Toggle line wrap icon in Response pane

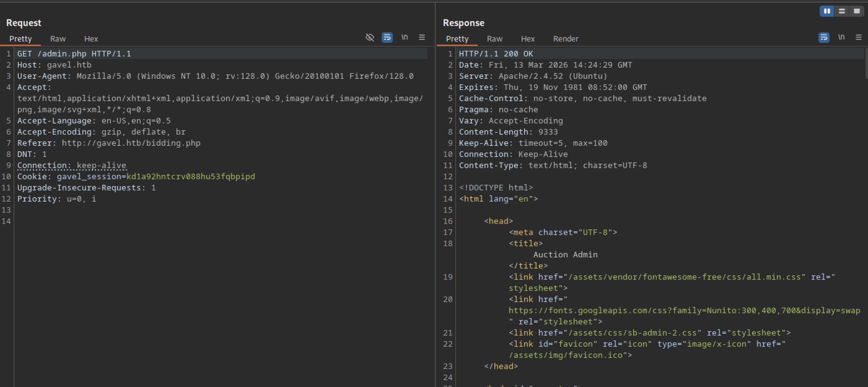[824, 37]
